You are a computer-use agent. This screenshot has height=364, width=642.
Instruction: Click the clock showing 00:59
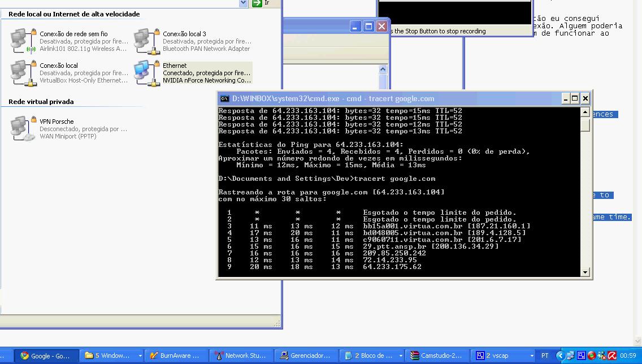[x=627, y=356]
